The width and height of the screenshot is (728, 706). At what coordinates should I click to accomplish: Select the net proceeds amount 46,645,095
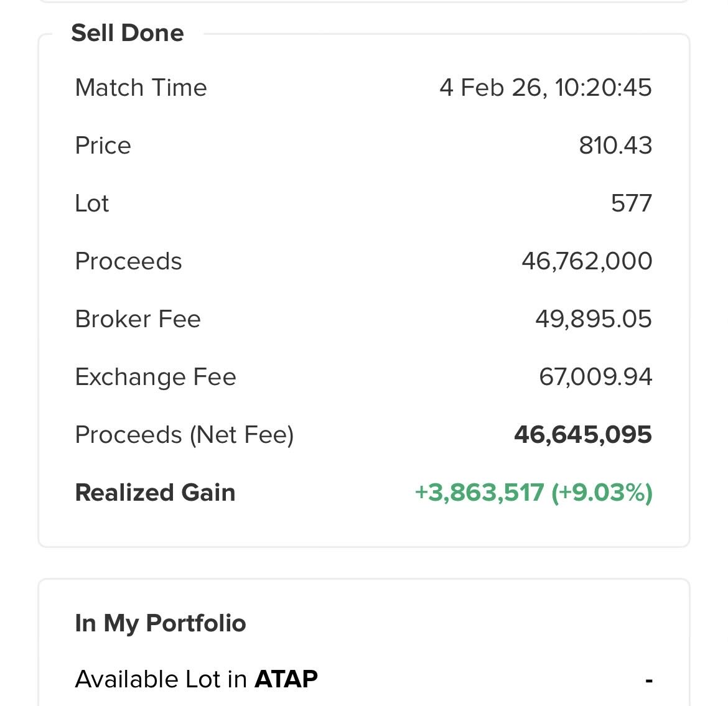point(582,435)
